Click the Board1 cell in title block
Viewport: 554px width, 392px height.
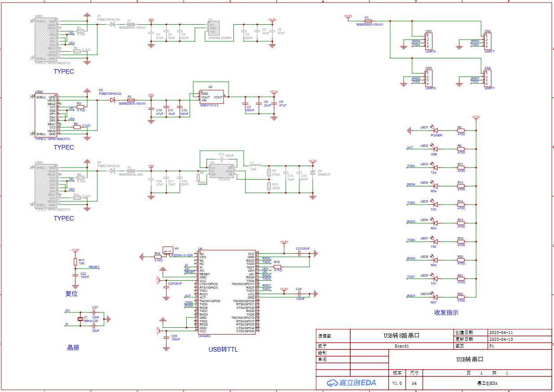click(402, 346)
